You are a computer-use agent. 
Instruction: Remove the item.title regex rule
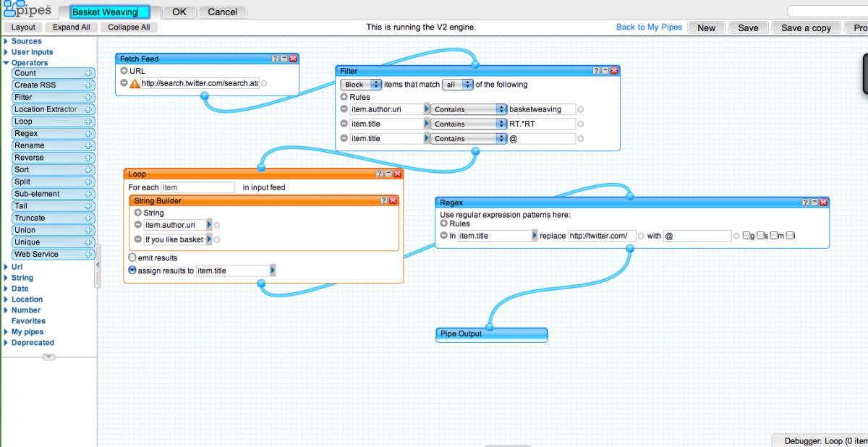[x=444, y=236]
